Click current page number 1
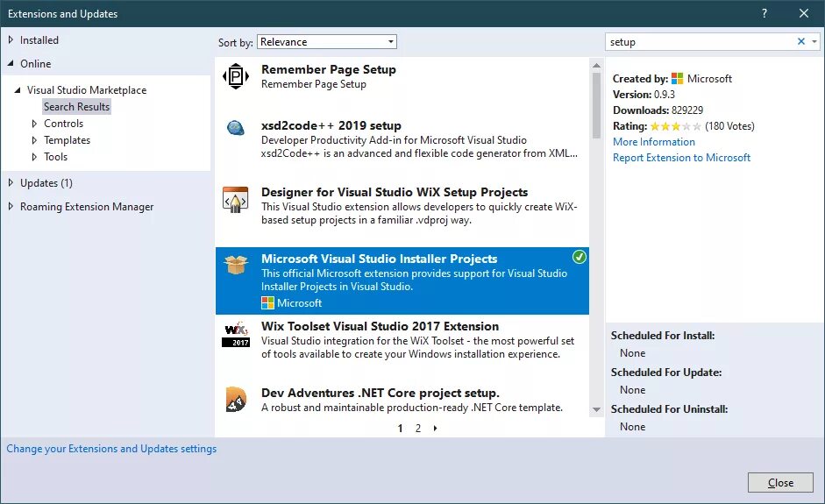 click(400, 429)
